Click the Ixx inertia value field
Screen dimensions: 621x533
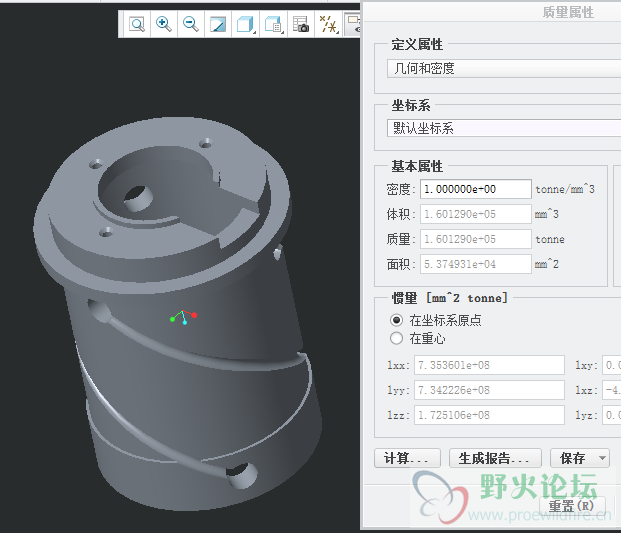coord(489,365)
